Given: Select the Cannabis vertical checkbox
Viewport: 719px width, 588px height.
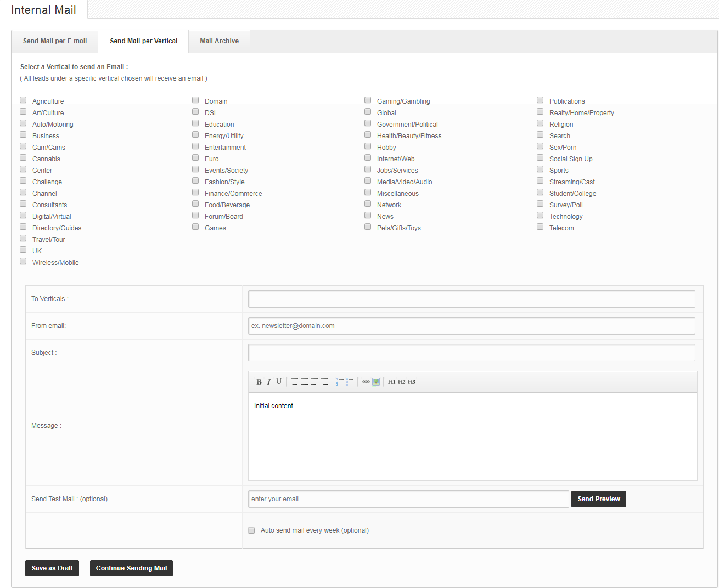Looking at the screenshot, I should point(23,157).
